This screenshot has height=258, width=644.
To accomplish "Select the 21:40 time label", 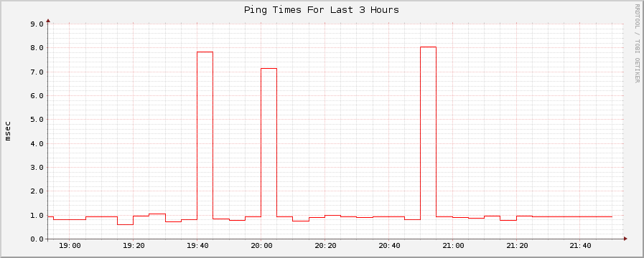I will pyautogui.click(x=580, y=246).
